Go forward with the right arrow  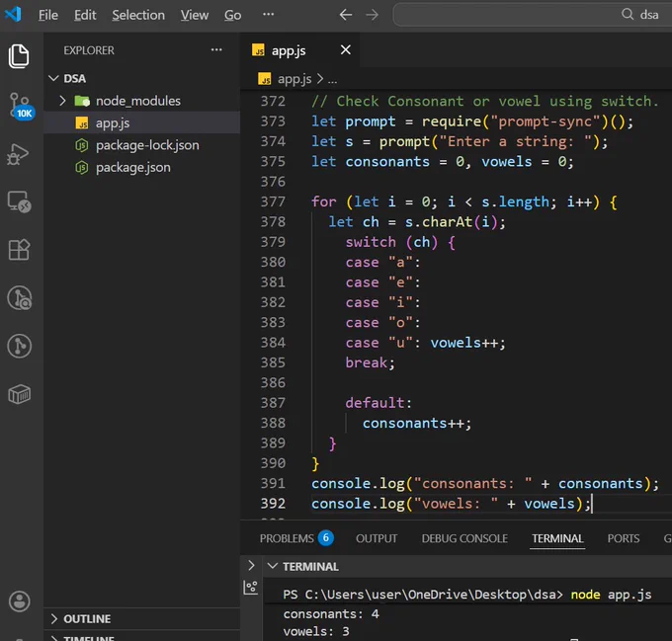[372, 15]
